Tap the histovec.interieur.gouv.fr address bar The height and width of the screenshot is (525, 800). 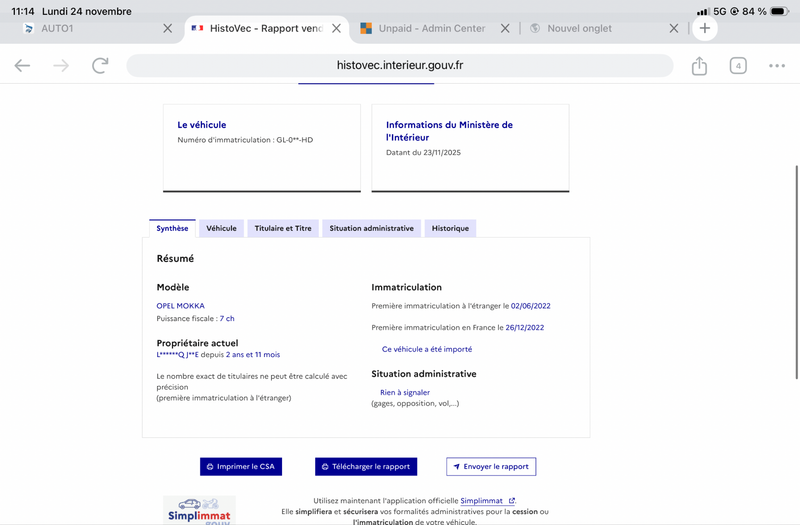coord(400,66)
